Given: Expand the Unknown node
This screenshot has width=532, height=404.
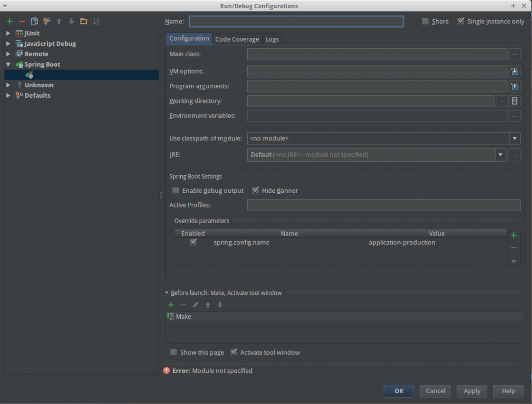Looking at the screenshot, I should (x=8, y=85).
